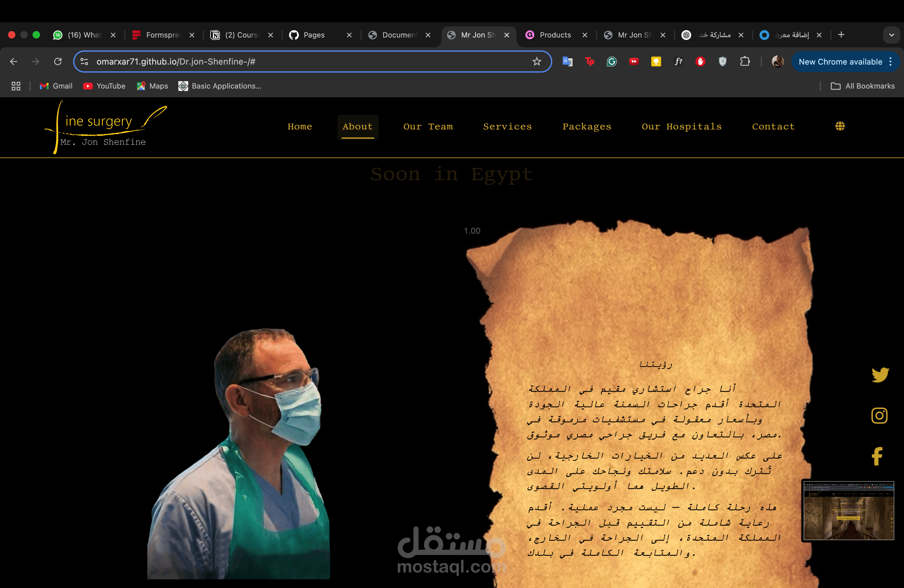The height and width of the screenshot is (588, 904).
Task: Click the Facebook social icon
Action: point(877,456)
